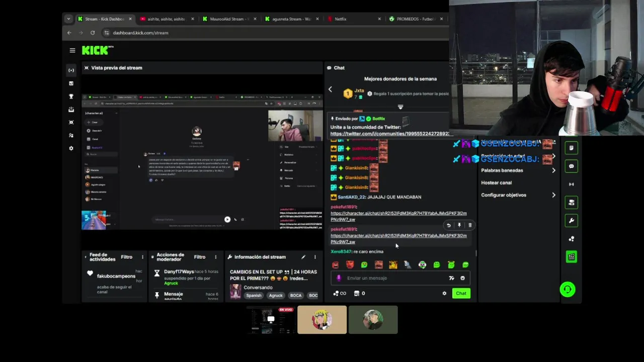Open the options menu of Feed de actividades
The width and height of the screenshot is (644, 362).
tap(142, 257)
